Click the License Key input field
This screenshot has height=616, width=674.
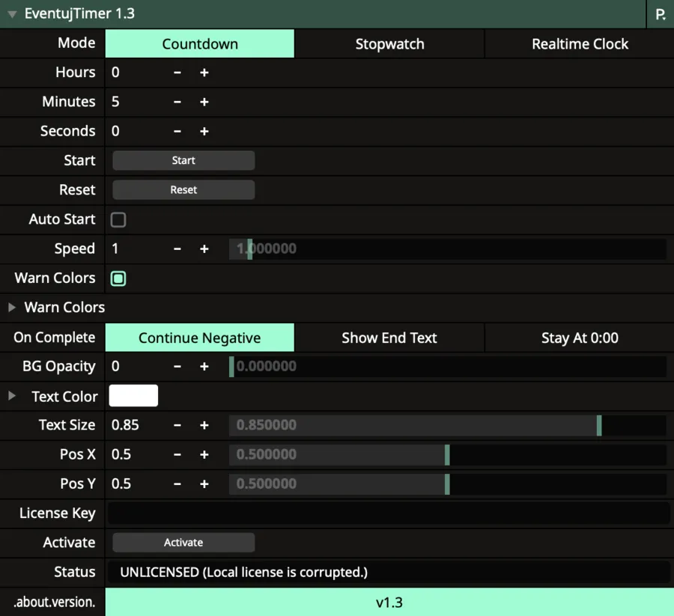click(x=389, y=513)
